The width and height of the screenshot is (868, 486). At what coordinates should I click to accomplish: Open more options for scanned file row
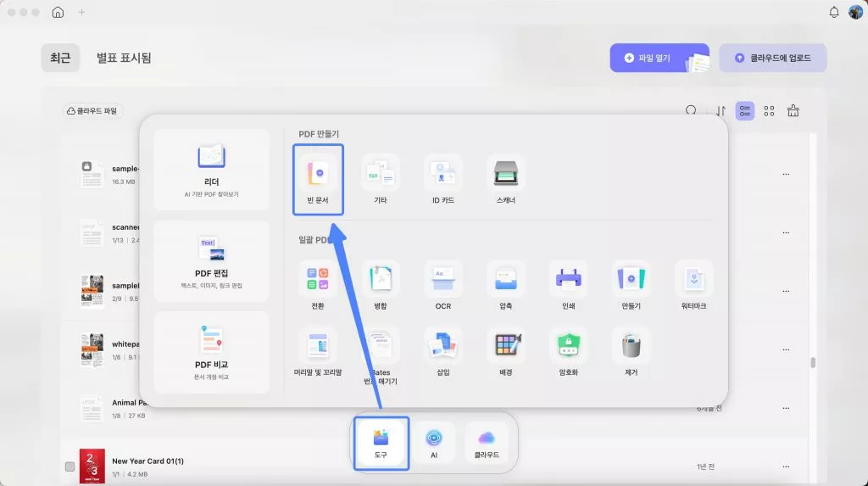pos(786,232)
